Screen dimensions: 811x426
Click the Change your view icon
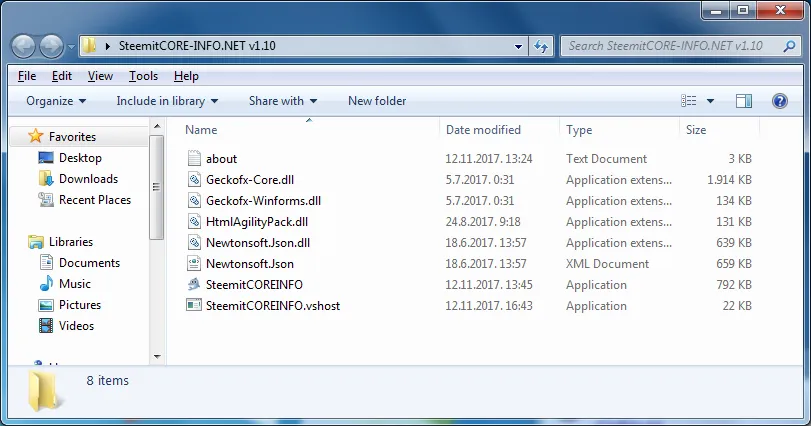point(688,101)
